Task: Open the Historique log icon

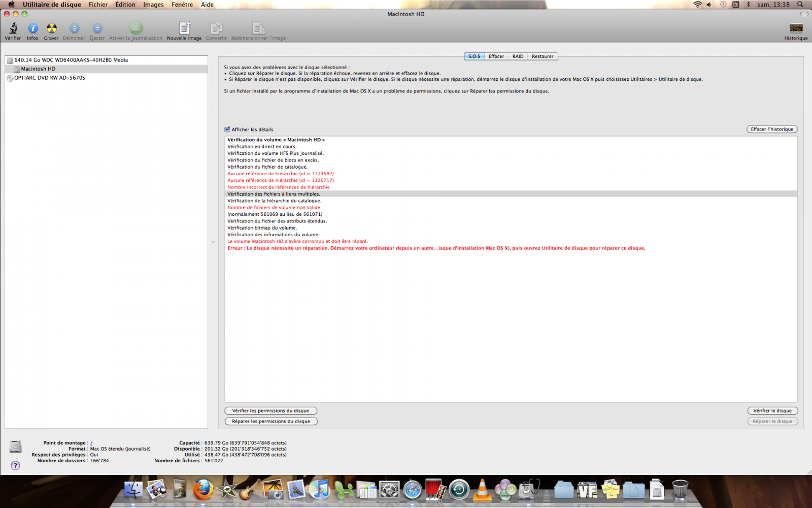Action: (796, 28)
